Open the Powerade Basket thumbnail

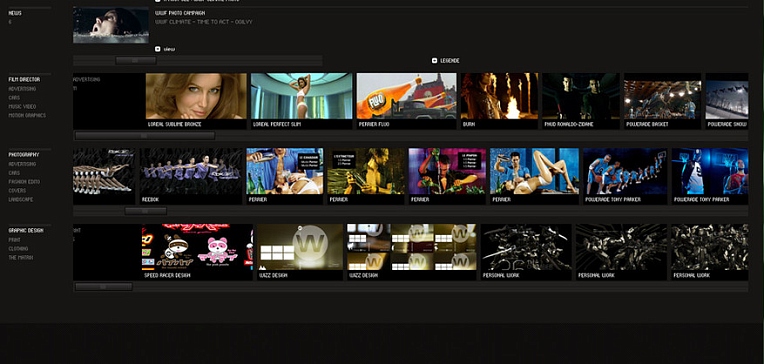coord(663,96)
